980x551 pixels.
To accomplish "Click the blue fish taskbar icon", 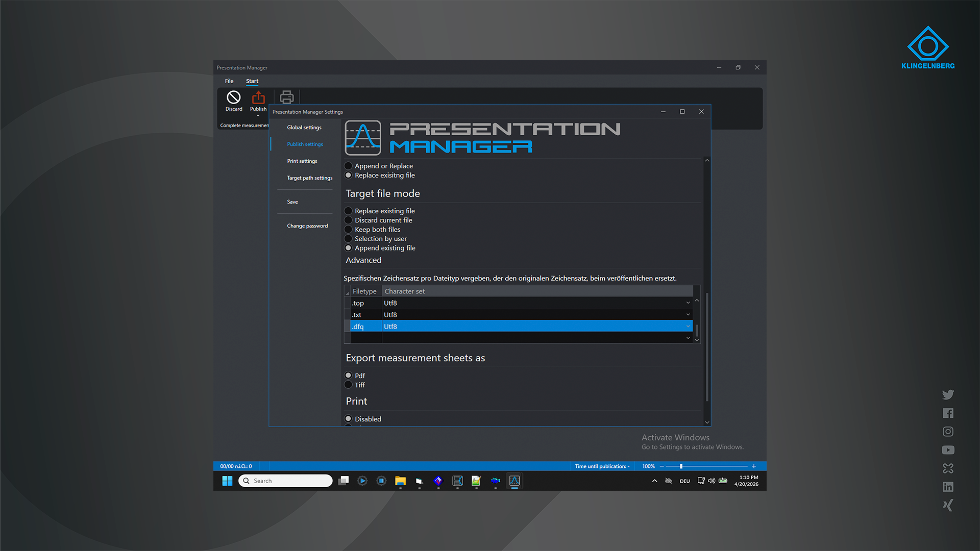I will point(495,481).
